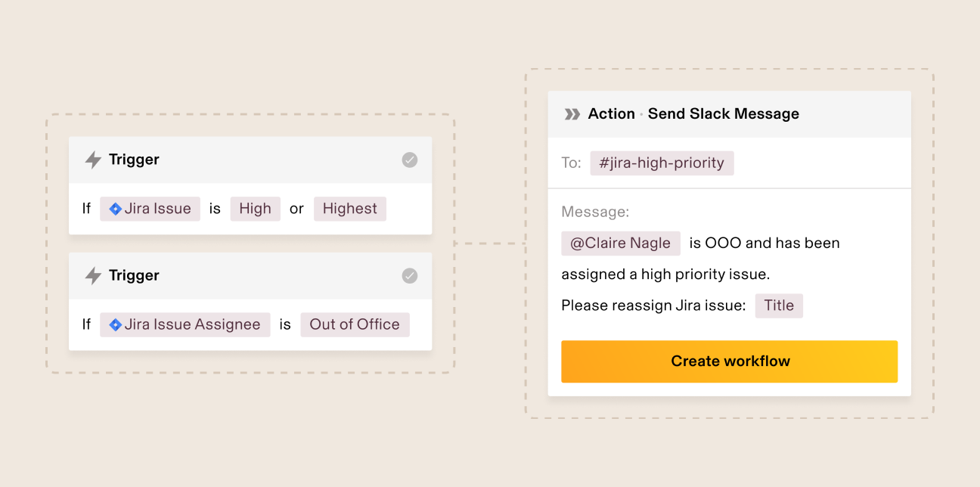
Task: Toggle the first Trigger checkmark circle
Action: 410,160
